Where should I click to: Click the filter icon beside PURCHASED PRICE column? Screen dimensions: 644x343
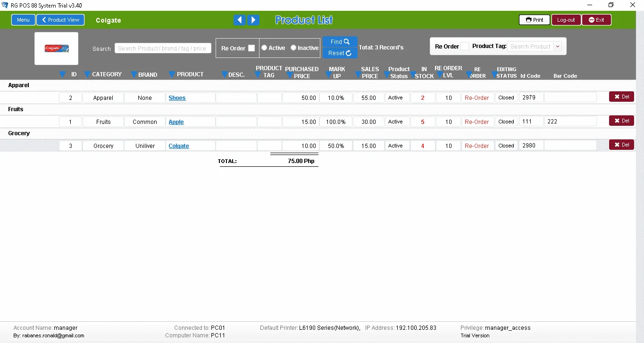point(290,75)
